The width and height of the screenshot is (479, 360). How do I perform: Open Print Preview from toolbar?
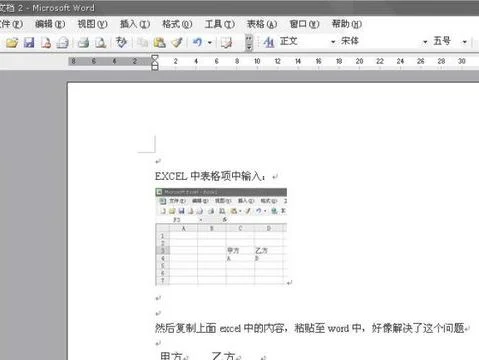point(100,42)
